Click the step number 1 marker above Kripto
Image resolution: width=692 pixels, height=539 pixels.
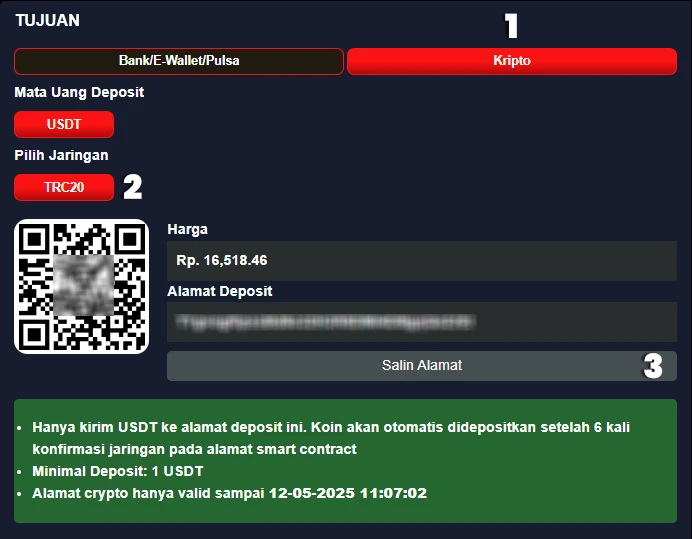[x=511, y=26]
